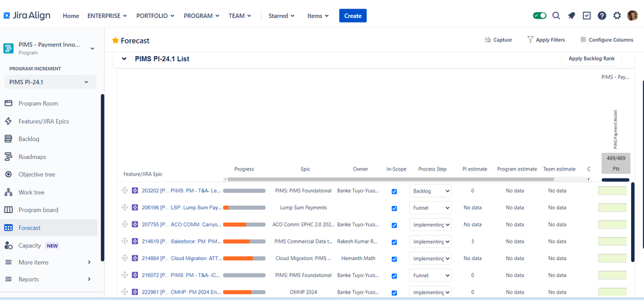Click the Program board columns icon
The image size is (644, 300).
pyautogui.click(x=8, y=210)
